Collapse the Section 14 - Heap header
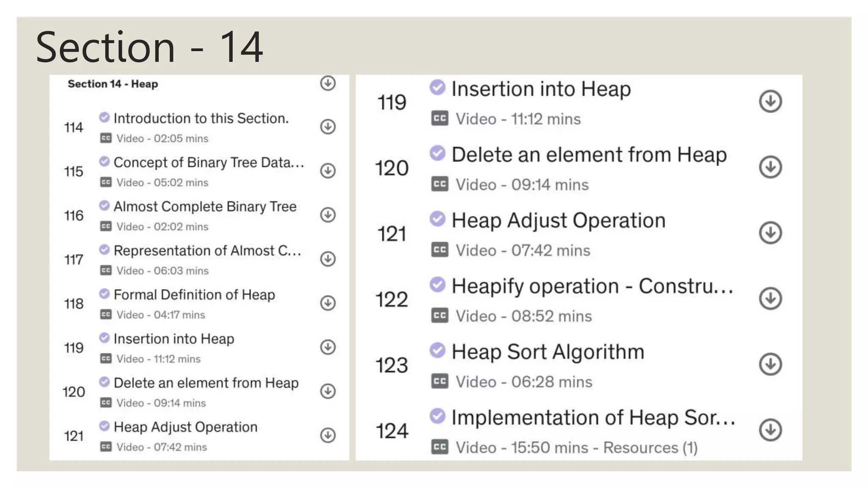The height and width of the screenshot is (488, 868). pyautogui.click(x=113, y=84)
